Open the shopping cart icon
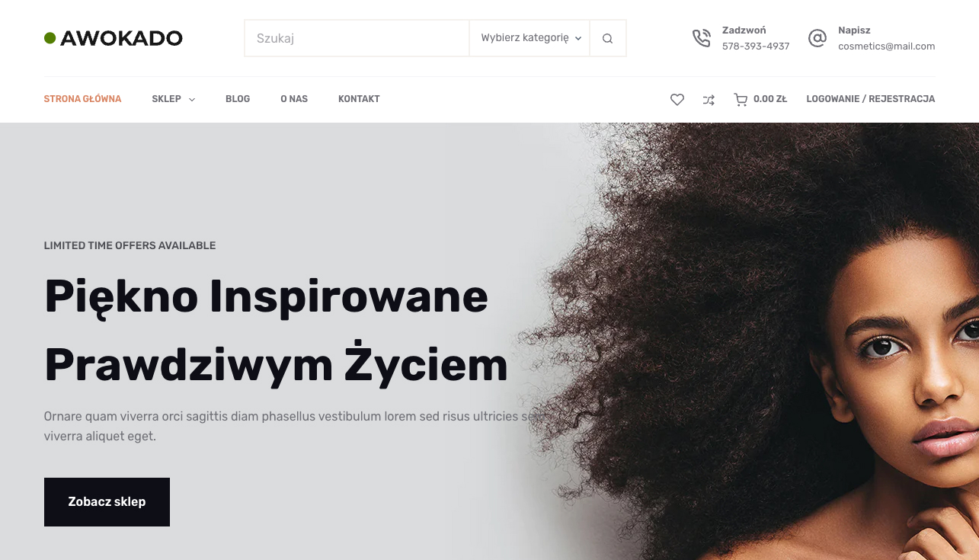 click(741, 99)
